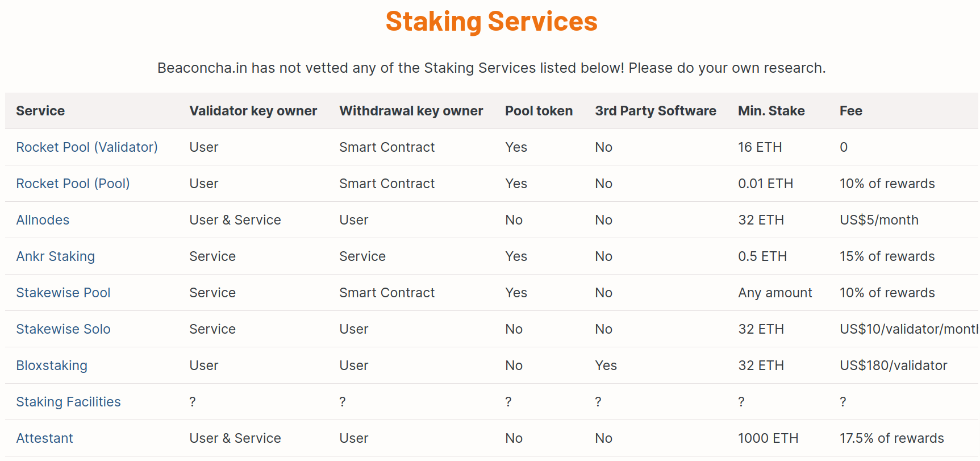
Task: Click the Min. Stake column header
Action: 771,111
